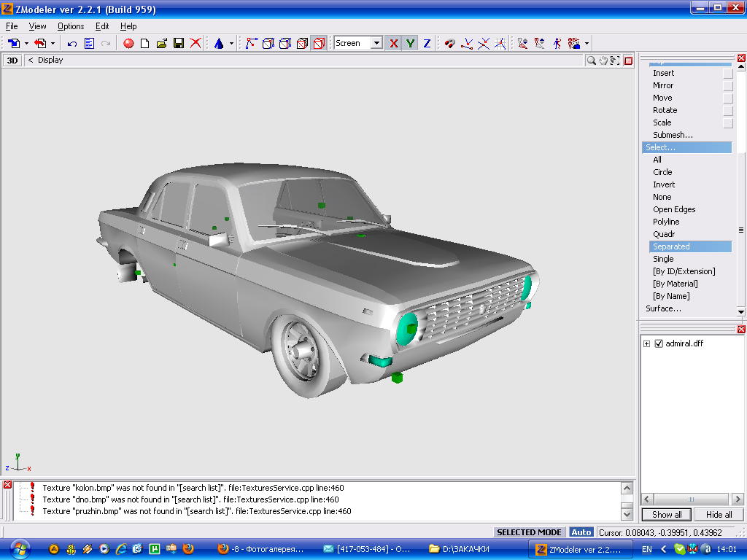Viewport: 747px width, 560px height.
Task: Click the viewport zoom magnifier icon
Action: 592,61
